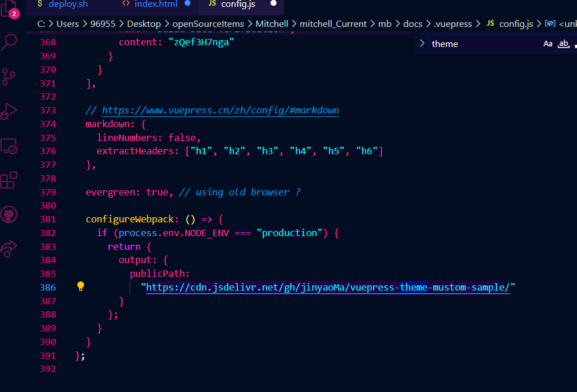Switch to the deploy.sh tab
577x392 pixels.
point(67,4)
